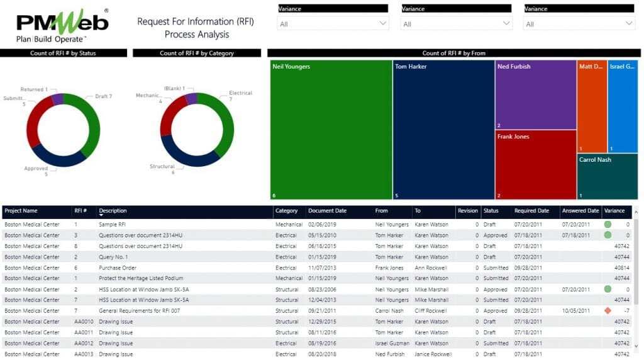Sort table by Required Date column

point(531,210)
